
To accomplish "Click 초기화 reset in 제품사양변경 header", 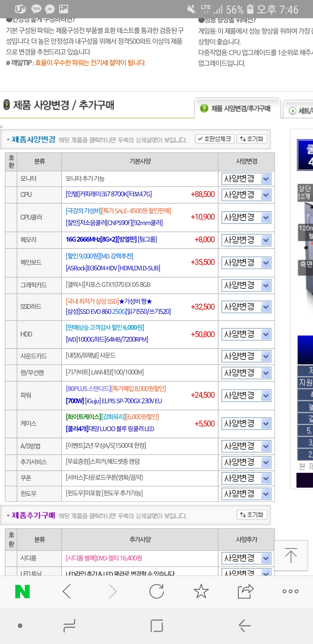I will 252,139.
